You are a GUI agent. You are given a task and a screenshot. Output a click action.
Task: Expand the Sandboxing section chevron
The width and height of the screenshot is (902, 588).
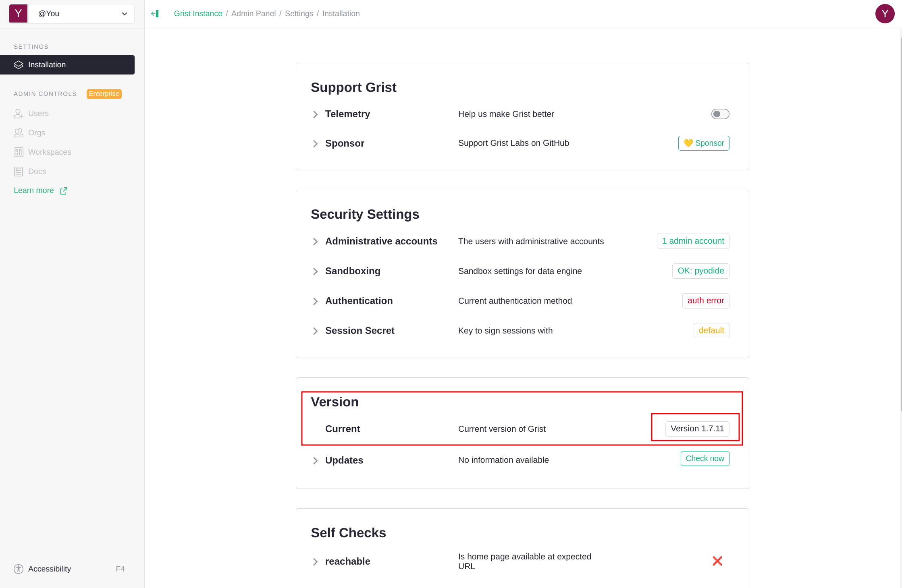(x=315, y=271)
